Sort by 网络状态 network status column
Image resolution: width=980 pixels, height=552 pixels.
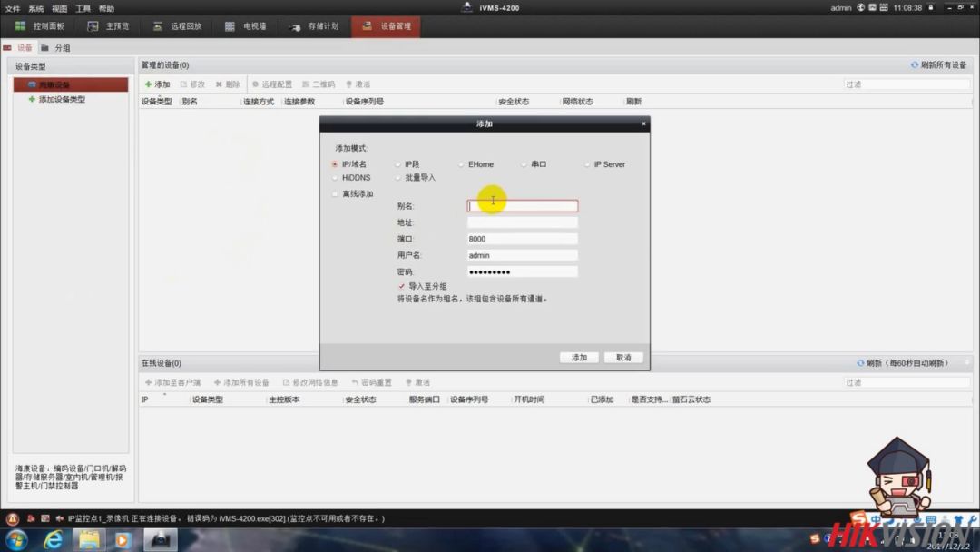(577, 102)
